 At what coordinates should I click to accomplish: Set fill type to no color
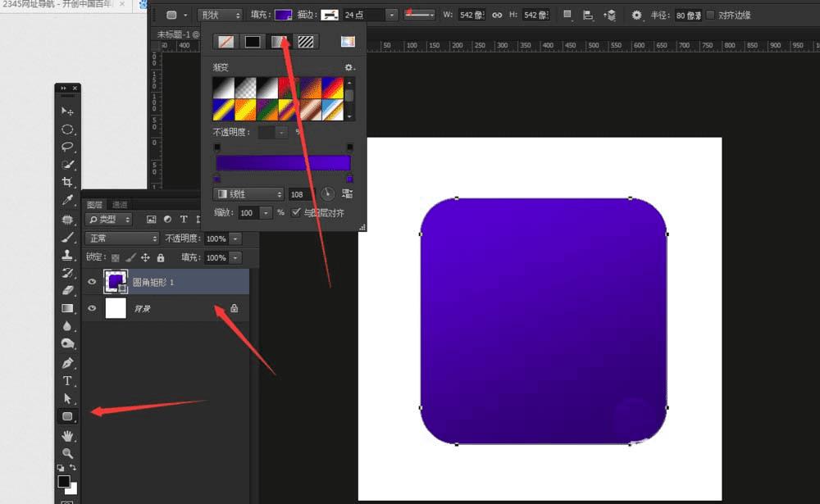pos(225,41)
